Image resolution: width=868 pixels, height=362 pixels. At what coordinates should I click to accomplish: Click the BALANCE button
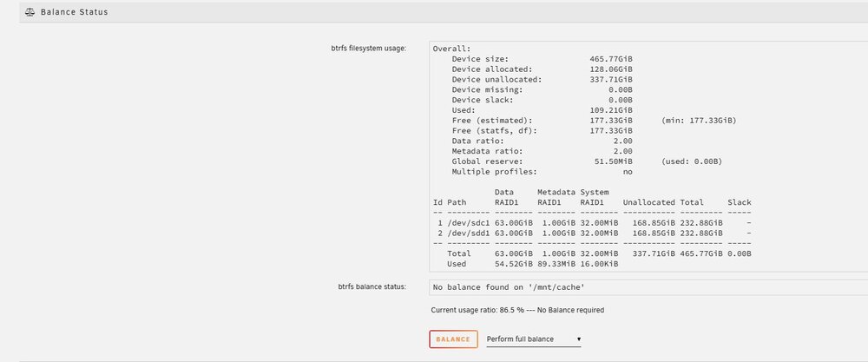coord(453,339)
